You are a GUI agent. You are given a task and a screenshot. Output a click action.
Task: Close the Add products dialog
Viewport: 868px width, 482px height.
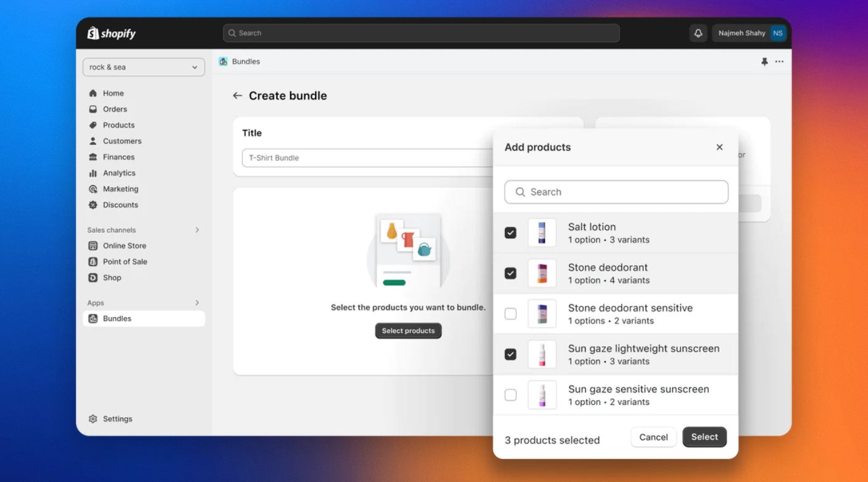pyautogui.click(x=719, y=147)
